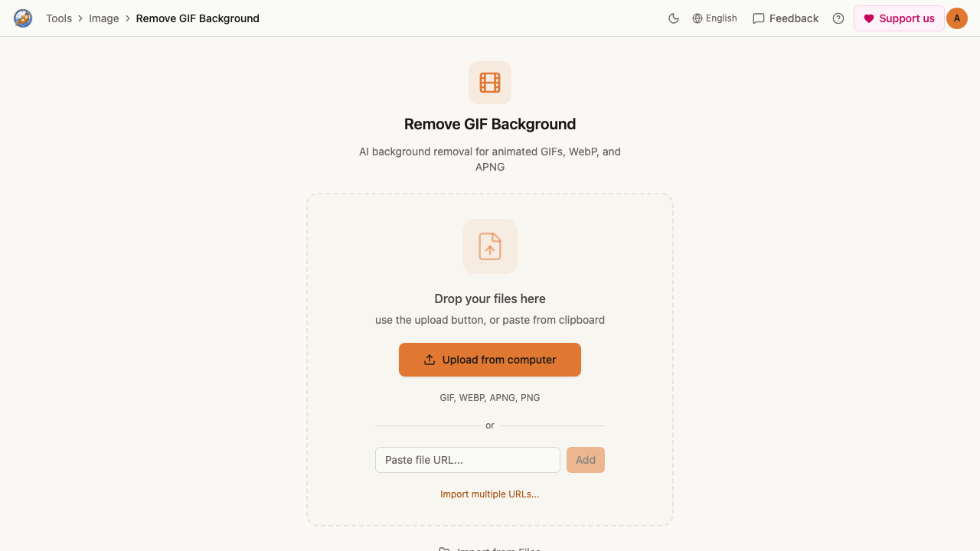Open Import multiple URLs link
Viewport: 980px width, 551px height.
tap(490, 494)
